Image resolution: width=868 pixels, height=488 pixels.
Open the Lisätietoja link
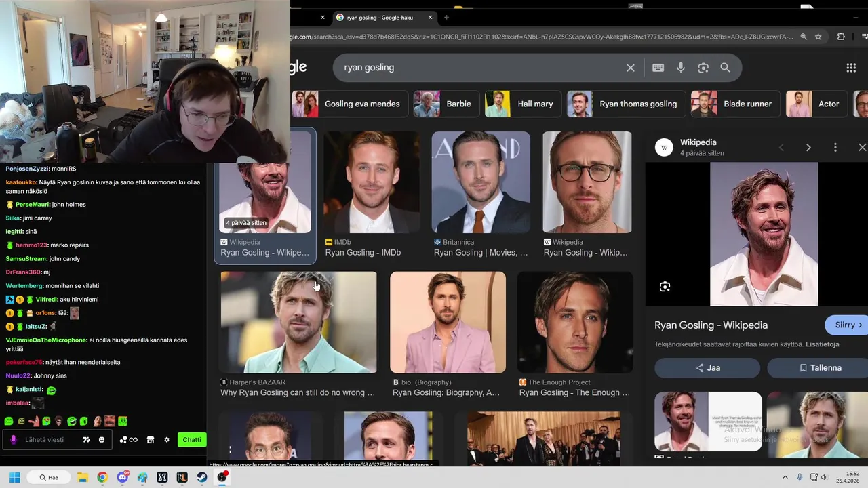point(822,344)
